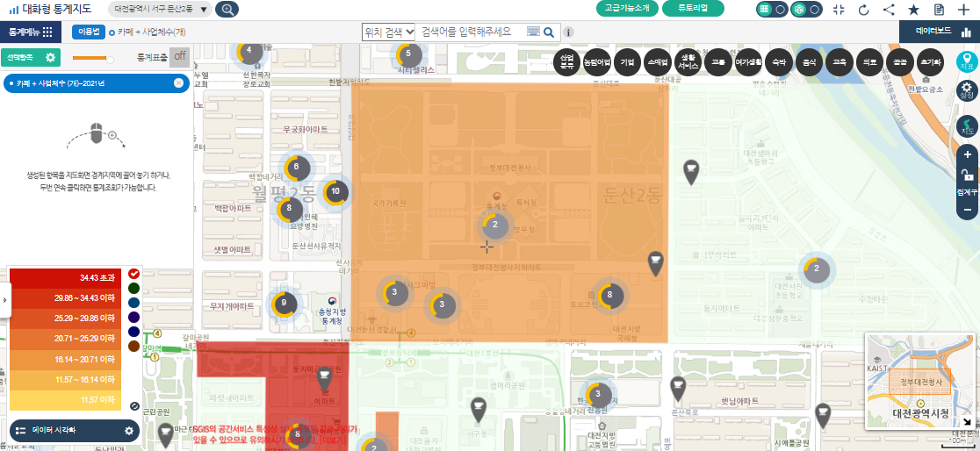Screen dimensions: 980x451
Task: Click the collapse fullscreen arrows icon
Action: click(x=839, y=10)
